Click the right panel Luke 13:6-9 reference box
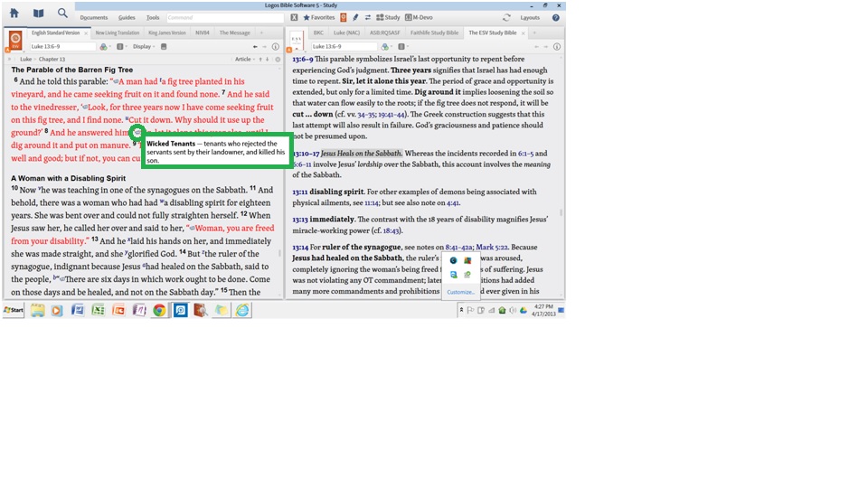Screen dimensions: 868x488 click(344, 46)
